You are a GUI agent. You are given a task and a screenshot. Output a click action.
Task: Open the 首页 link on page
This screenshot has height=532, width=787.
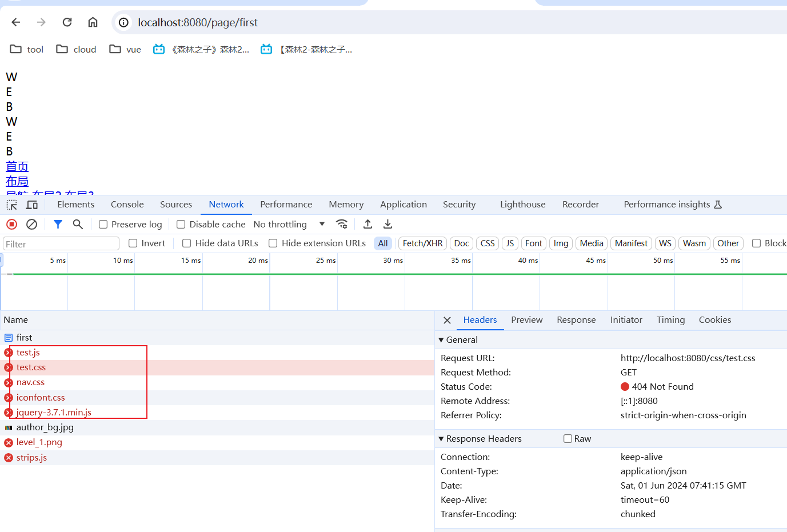[17, 166]
